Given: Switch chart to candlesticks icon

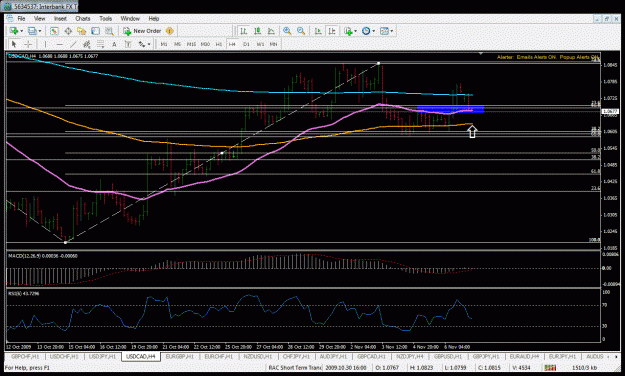Looking at the screenshot, I should [257, 31].
